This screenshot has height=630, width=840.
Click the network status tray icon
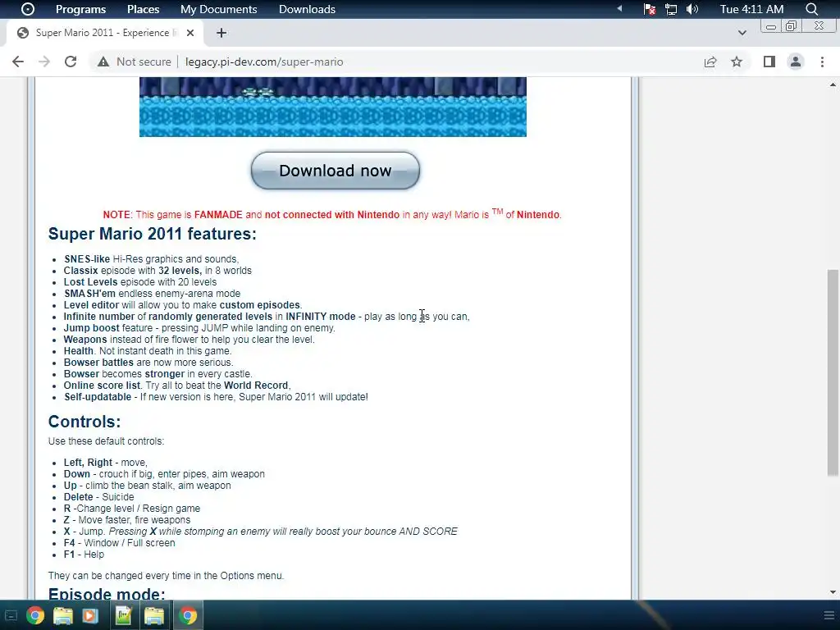pos(650,9)
